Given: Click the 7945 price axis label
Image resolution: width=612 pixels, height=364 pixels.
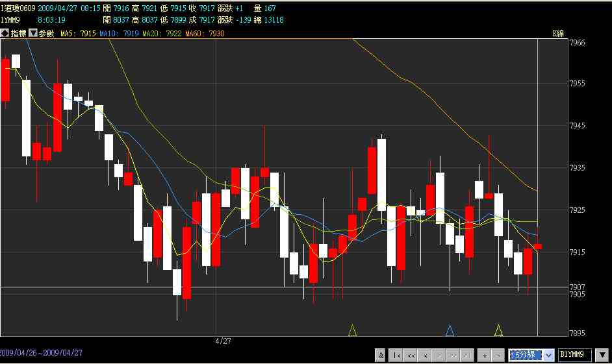Looking at the screenshot, I should pyautogui.click(x=578, y=125).
